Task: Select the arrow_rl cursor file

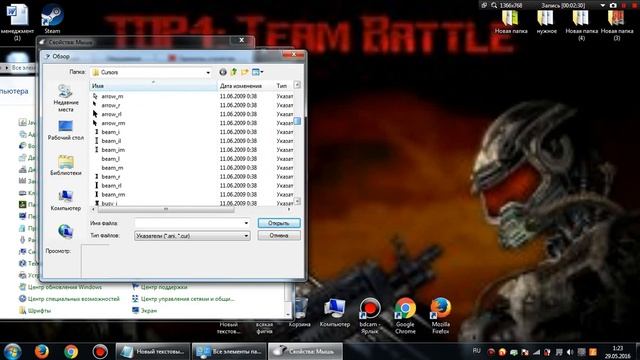Action: [x=111, y=114]
